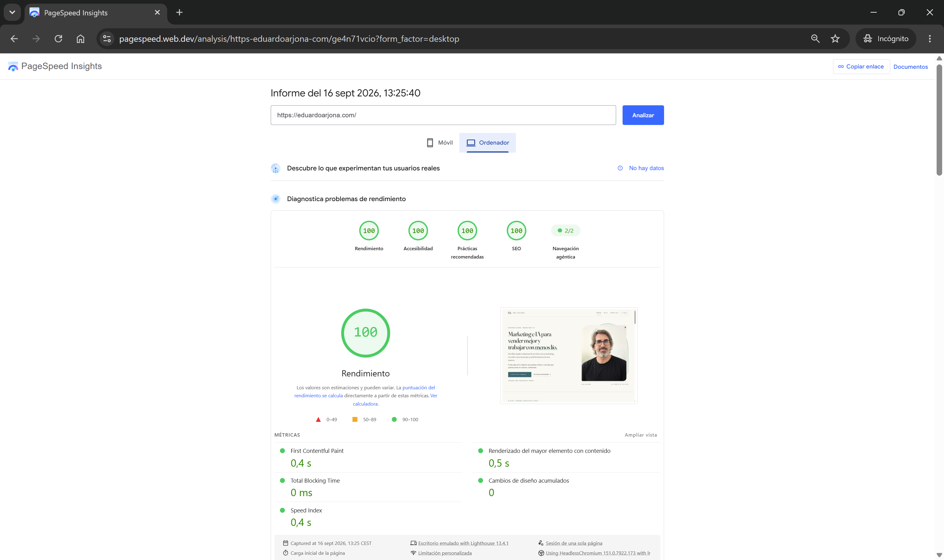Reload the page with the refresh icon
The width and height of the screenshot is (944, 560).
58,38
